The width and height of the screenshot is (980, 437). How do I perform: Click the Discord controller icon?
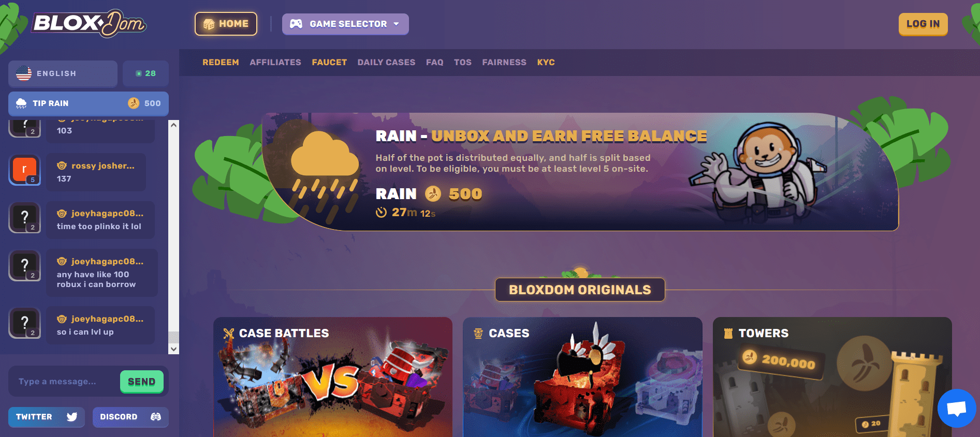156,417
